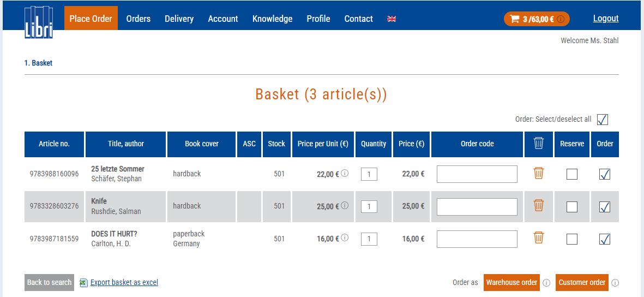Open the Account menu
The width and height of the screenshot is (644, 297).
[x=223, y=19]
